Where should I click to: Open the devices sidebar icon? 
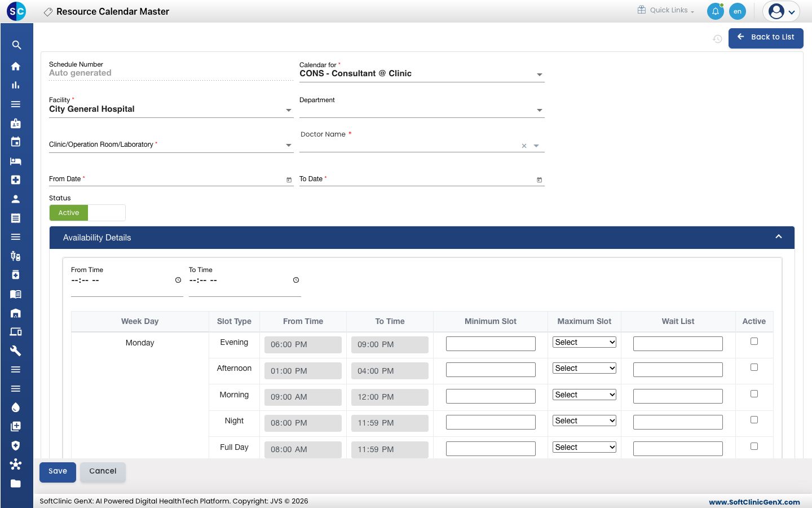tap(16, 332)
